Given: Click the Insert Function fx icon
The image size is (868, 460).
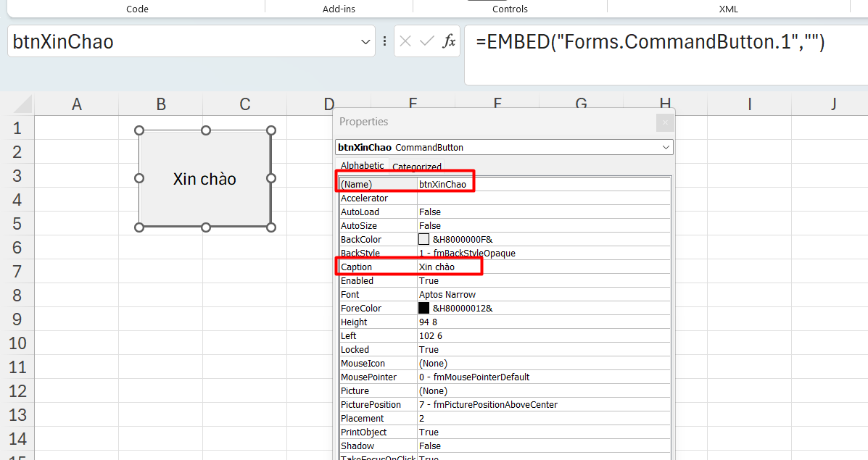Looking at the screenshot, I should coord(450,41).
